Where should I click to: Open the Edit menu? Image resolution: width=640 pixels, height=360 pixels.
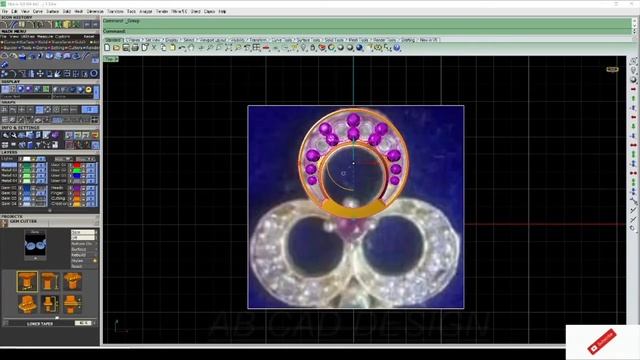pyautogui.click(x=14, y=11)
